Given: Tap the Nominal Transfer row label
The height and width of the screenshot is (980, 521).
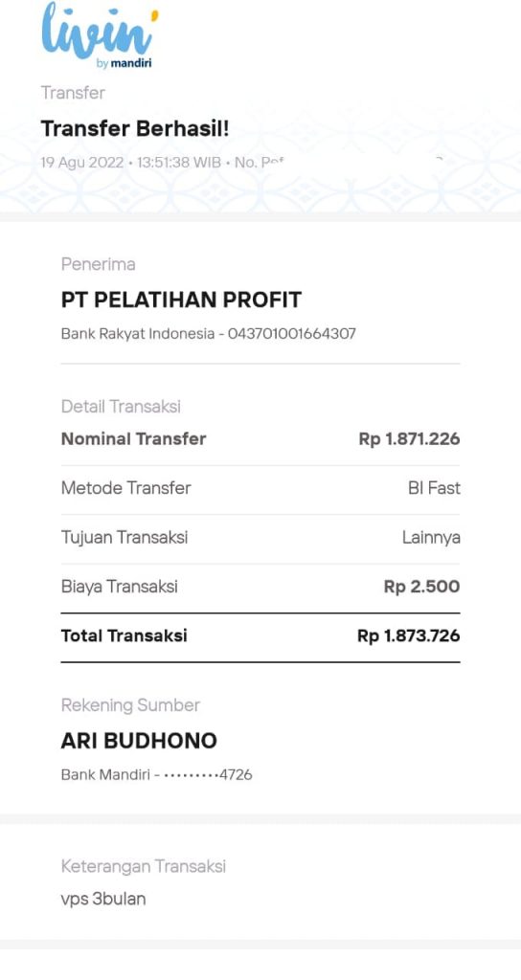Looking at the screenshot, I should coord(133,438).
